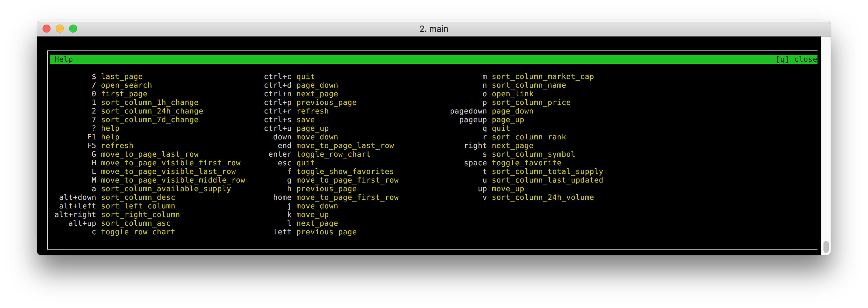Viewport: 868px width, 308px height.
Task: Click 'move_to_page_first_row' next to home
Action: (347, 197)
